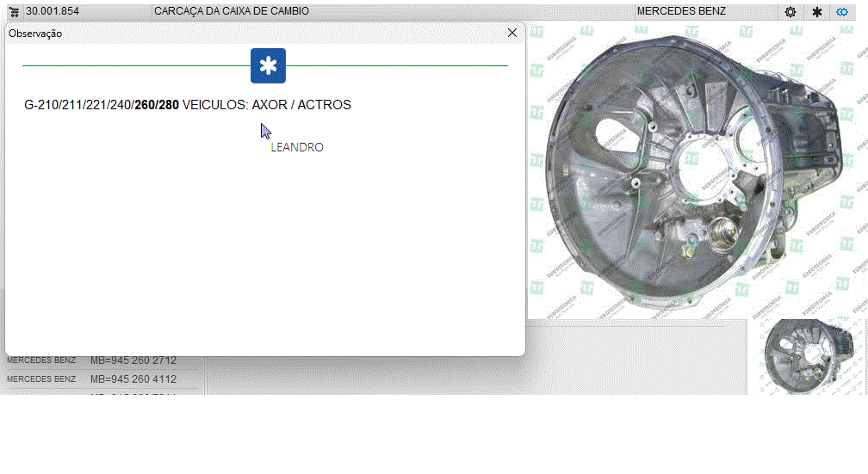Click the AXOR / ACTROS vehicles text
The width and height of the screenshot is (868, 474).
click(x=301, y=105)
